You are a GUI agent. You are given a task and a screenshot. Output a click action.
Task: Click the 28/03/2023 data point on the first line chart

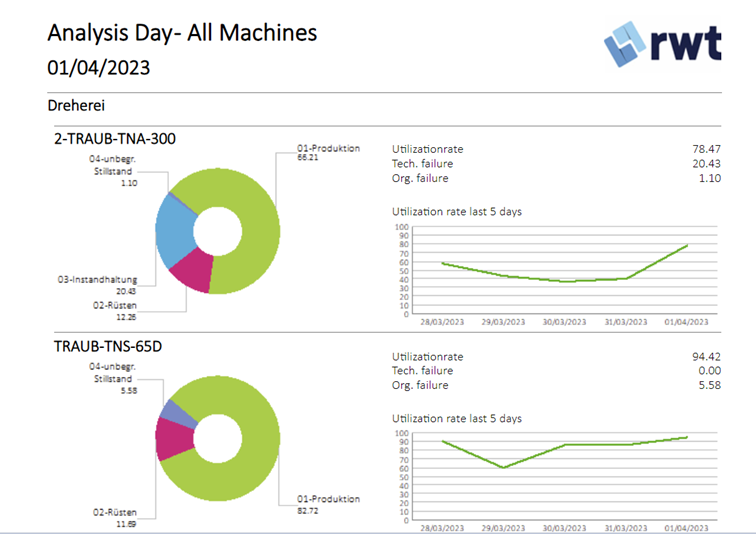pos(443,263)
